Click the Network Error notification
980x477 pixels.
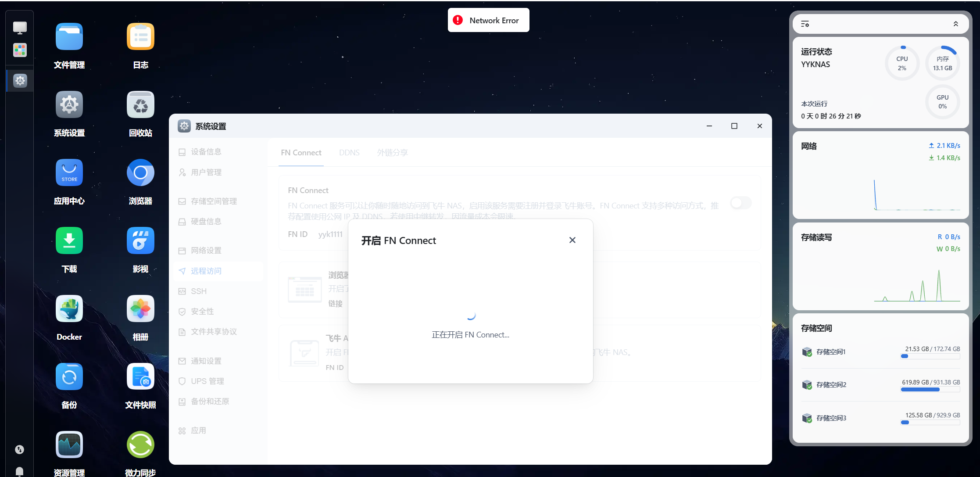488,20
